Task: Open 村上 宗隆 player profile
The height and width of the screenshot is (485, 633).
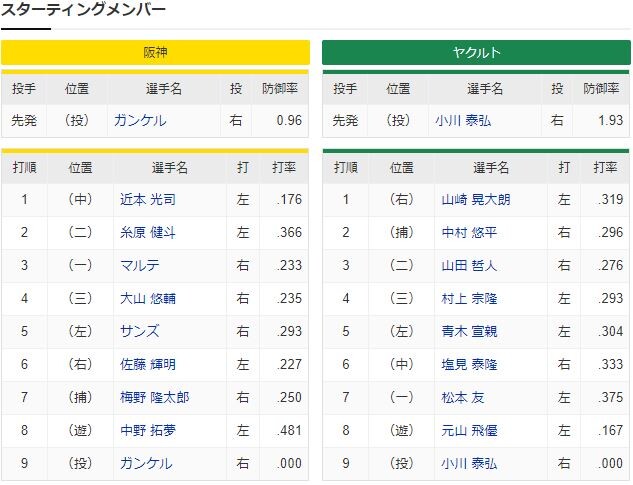Action: pyautogui.click(x=469, y=298)
